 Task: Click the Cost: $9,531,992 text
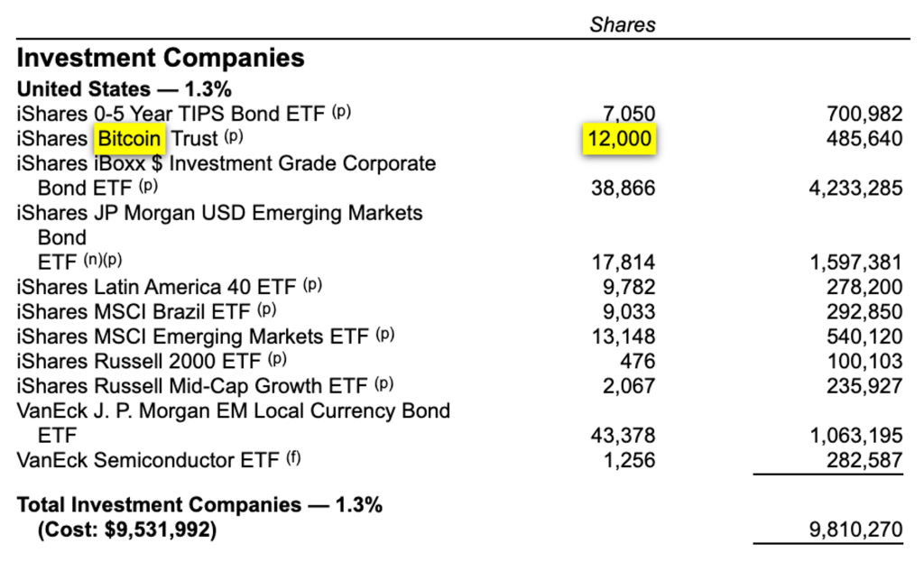click(126, 530)
